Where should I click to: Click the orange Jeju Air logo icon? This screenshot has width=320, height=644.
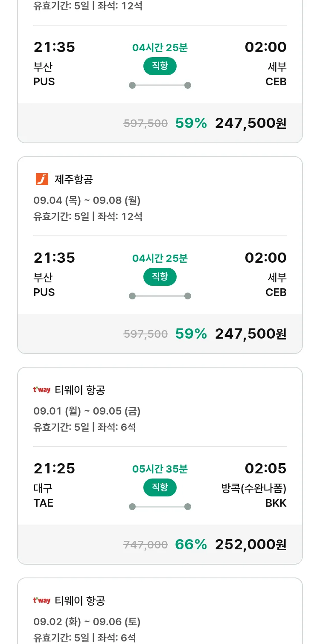[42, 179]
